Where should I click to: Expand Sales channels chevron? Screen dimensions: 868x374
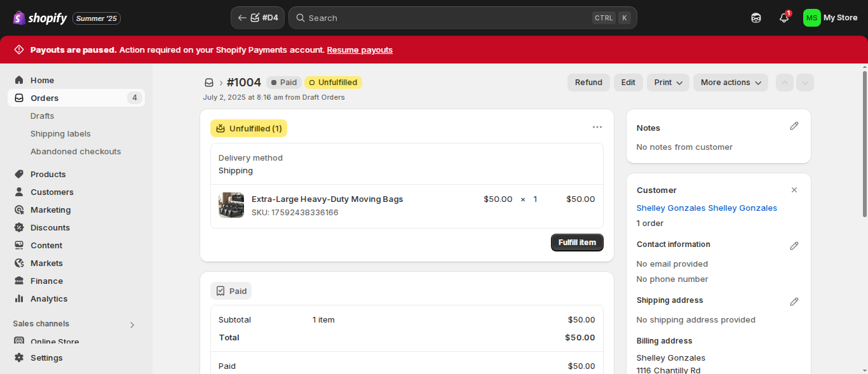point(132,324)
